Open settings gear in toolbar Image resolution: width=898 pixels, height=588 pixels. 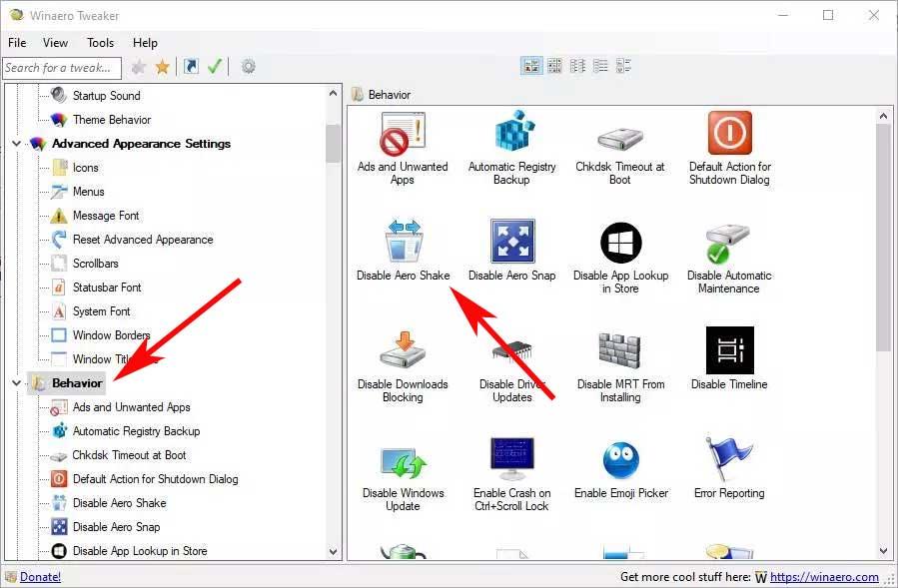point(248,67)
